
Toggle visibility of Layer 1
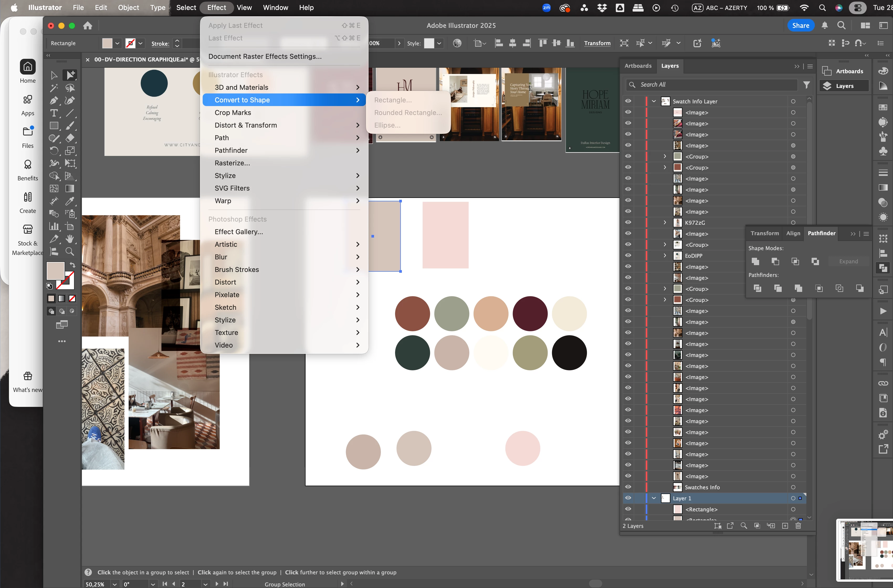click(628, 498)
